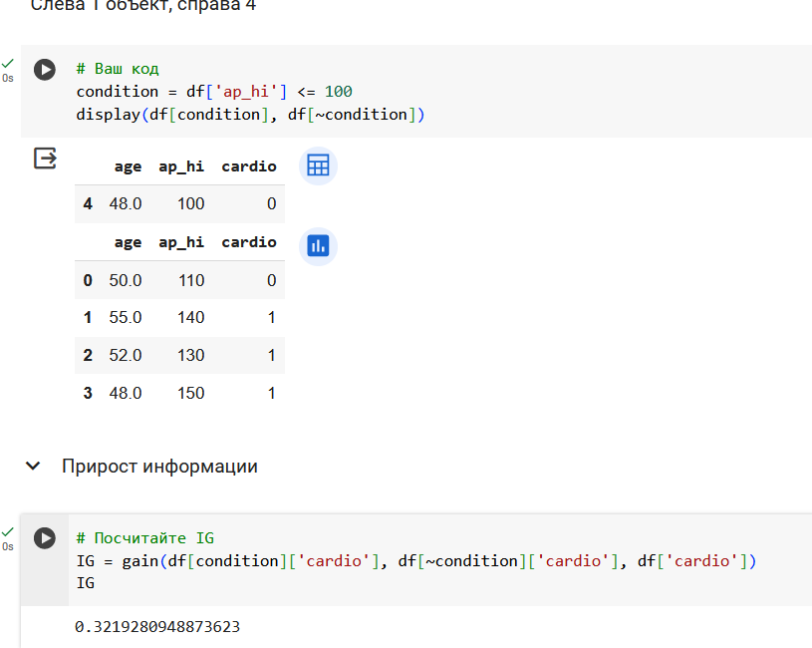812x648 pixels.
Task: Click the ap_hi value 150 cell
Action: (191, 393)
